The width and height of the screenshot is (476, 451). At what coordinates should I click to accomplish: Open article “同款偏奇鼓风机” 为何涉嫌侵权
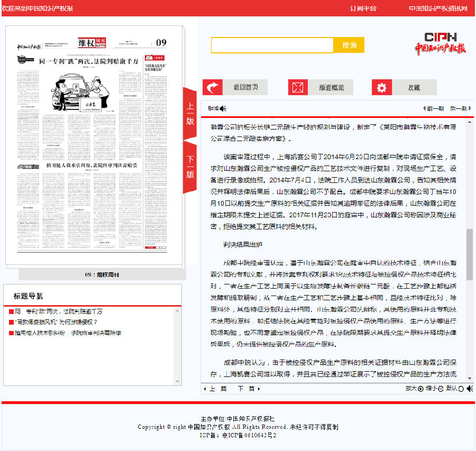(56, 322)
